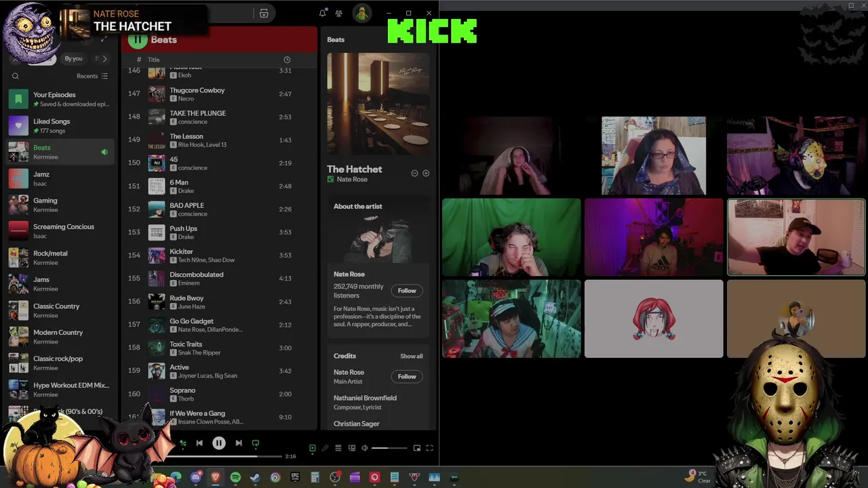The height and width of the screenshot is (488, 868).
Task: Select track 'Active' by Joyner Lucas
Action: tap(220, 371)
